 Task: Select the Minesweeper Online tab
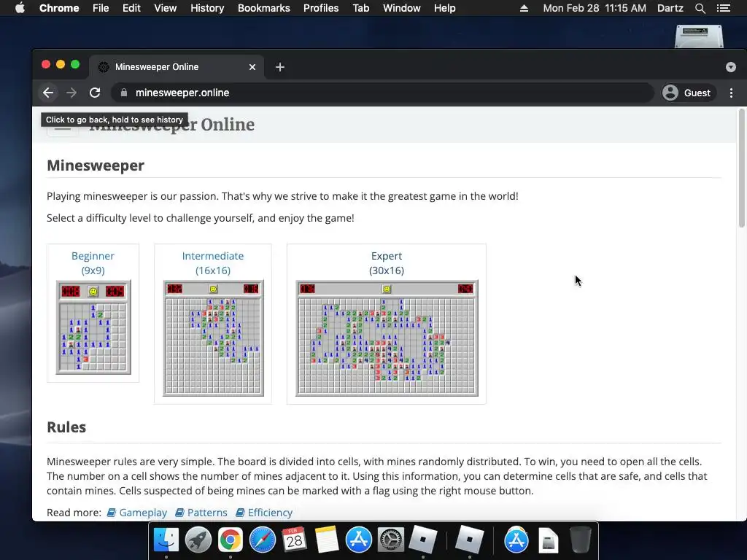177,67
